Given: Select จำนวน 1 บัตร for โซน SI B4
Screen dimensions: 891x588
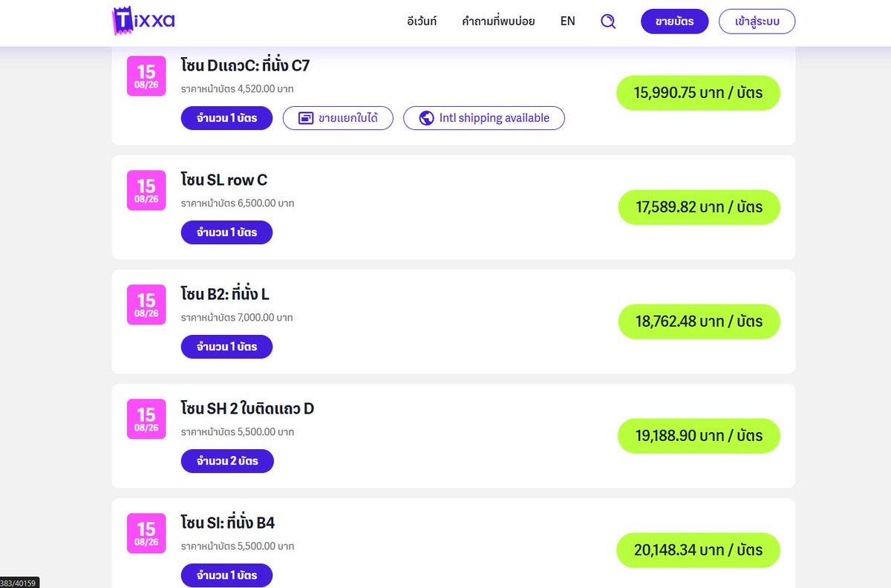Looking at the screenshot, I should (x=226, y=575).
